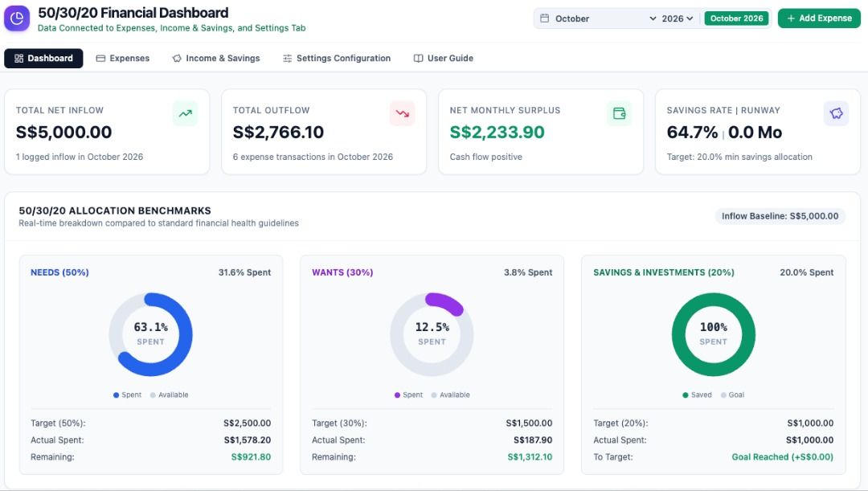Open the Settings Configuration tab
Viewport: 868px width, 491px height.
(337, 58)
